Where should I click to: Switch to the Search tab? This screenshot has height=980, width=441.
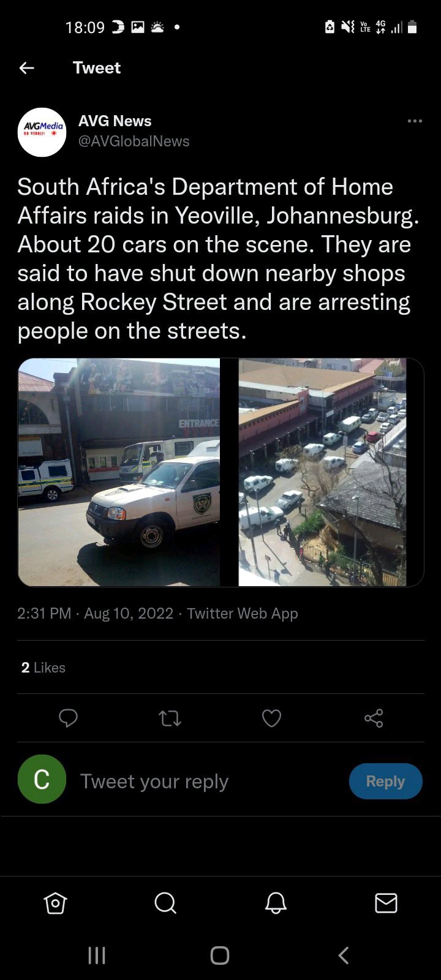pos(165,903)
